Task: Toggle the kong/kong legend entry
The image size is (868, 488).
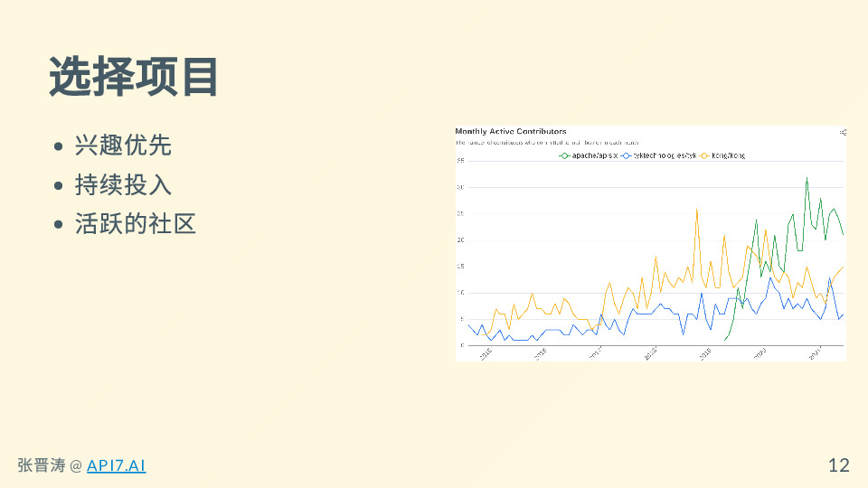Action: pos(722,156)
